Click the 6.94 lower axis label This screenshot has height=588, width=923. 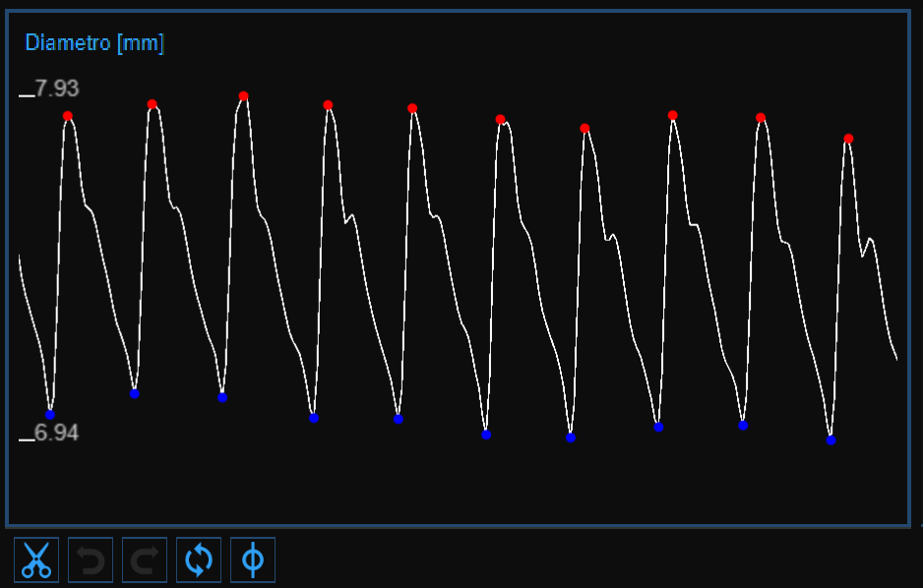tap(56, 433)
